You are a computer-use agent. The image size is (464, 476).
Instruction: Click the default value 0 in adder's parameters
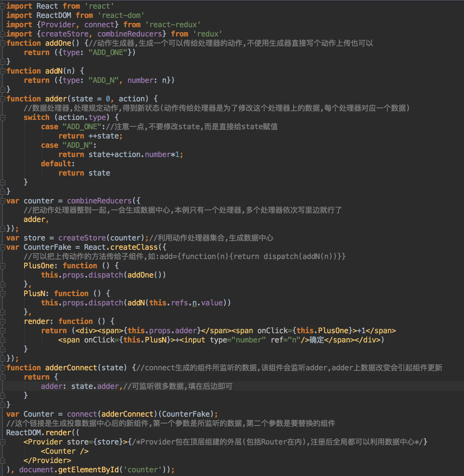pyautogui.click(x=108, y=99)
